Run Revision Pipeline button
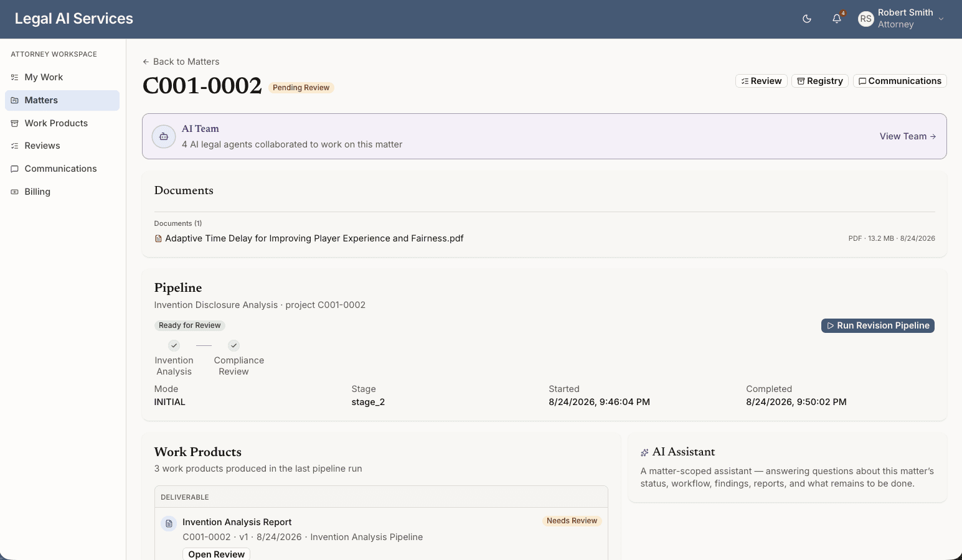The width and height of the screenshot is (962, 560). [x=878, y=325]
